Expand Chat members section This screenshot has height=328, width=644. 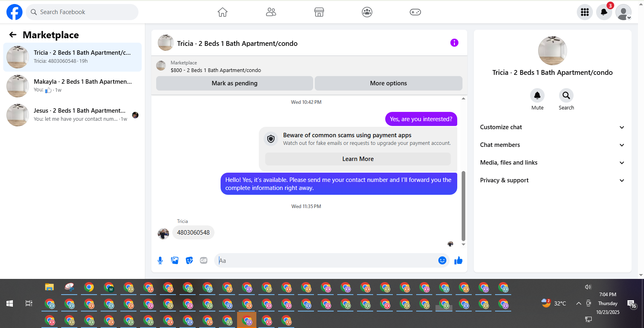coord(552,145)
